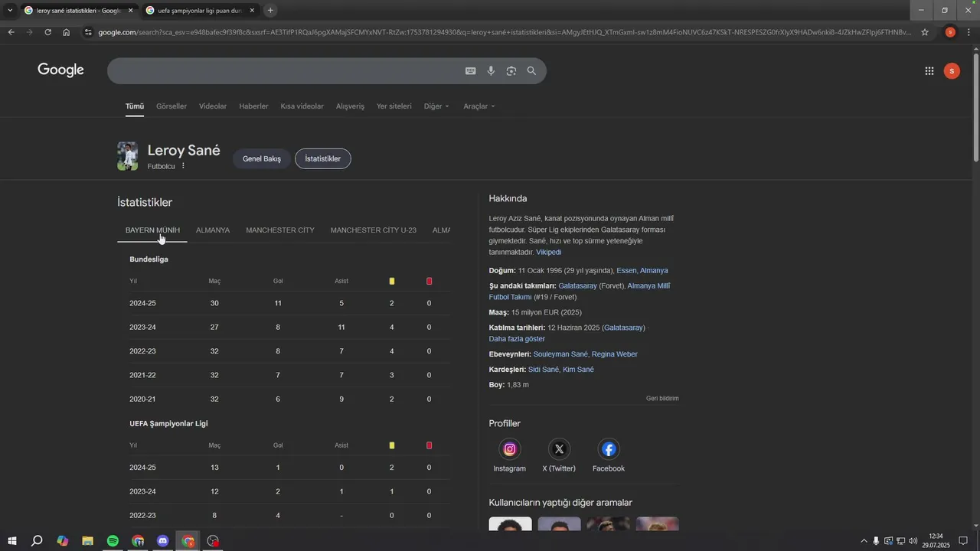Open a new Chrome tab
Viewport: 980px width, 551px height.
(270, 10)
